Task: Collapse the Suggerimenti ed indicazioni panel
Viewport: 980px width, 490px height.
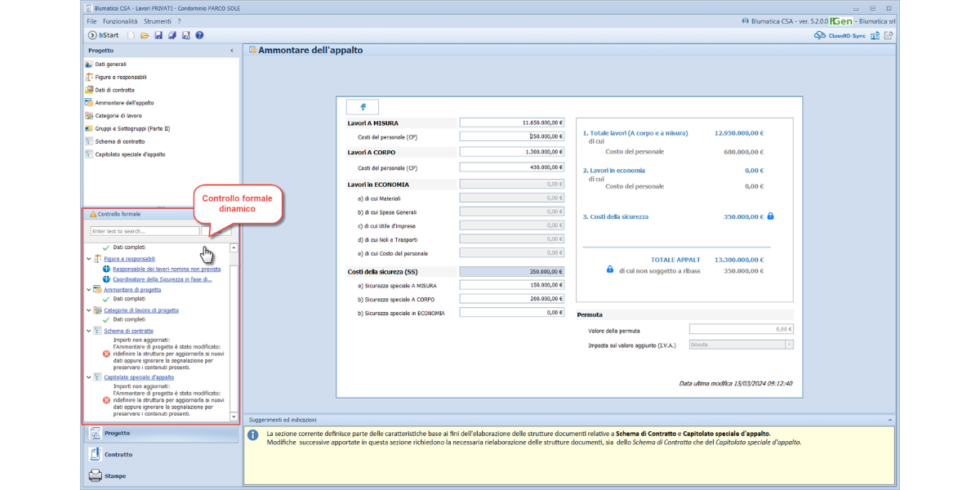Action: [x=889, y=420]
